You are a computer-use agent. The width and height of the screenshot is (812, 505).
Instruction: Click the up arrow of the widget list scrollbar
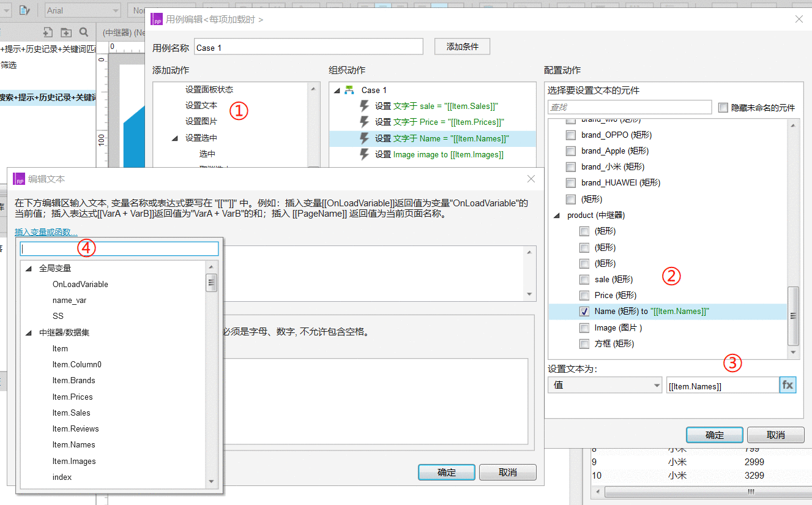coord(794,125)
